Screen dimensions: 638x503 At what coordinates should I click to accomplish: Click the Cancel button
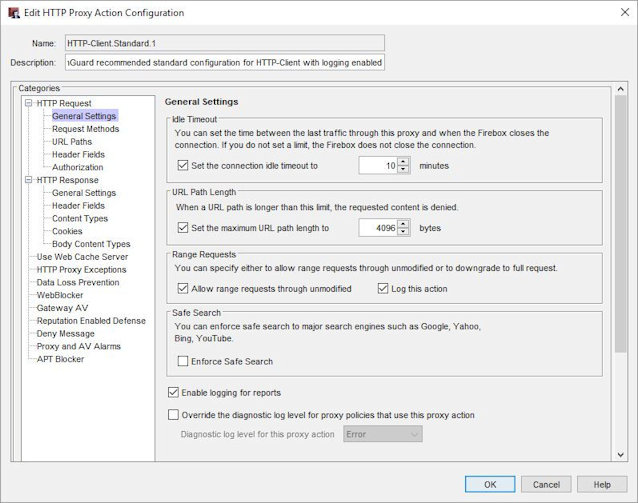[x=546, y=484]
